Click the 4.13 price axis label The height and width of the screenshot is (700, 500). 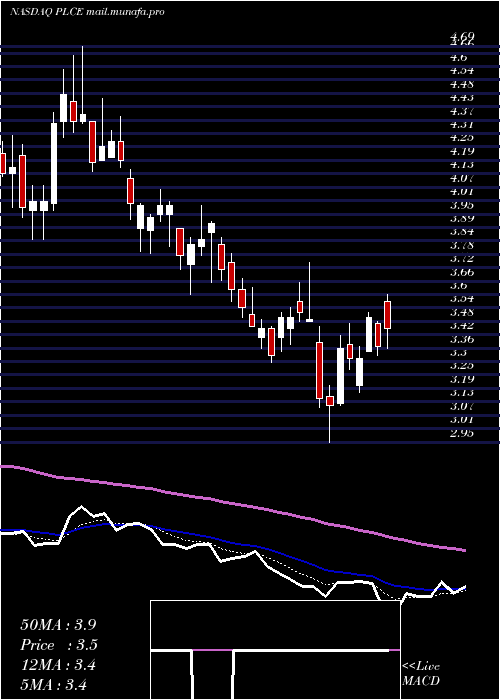click(462, 164)
